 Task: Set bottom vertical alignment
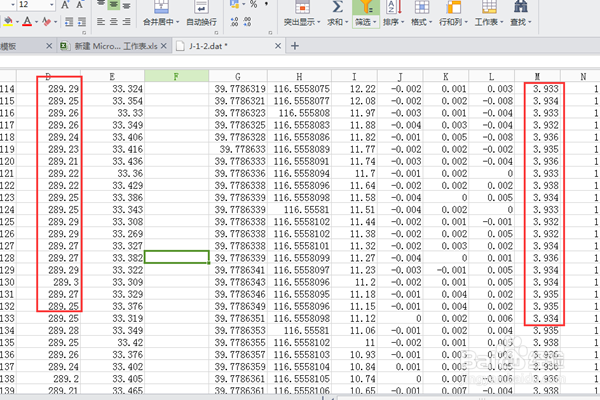126,5
